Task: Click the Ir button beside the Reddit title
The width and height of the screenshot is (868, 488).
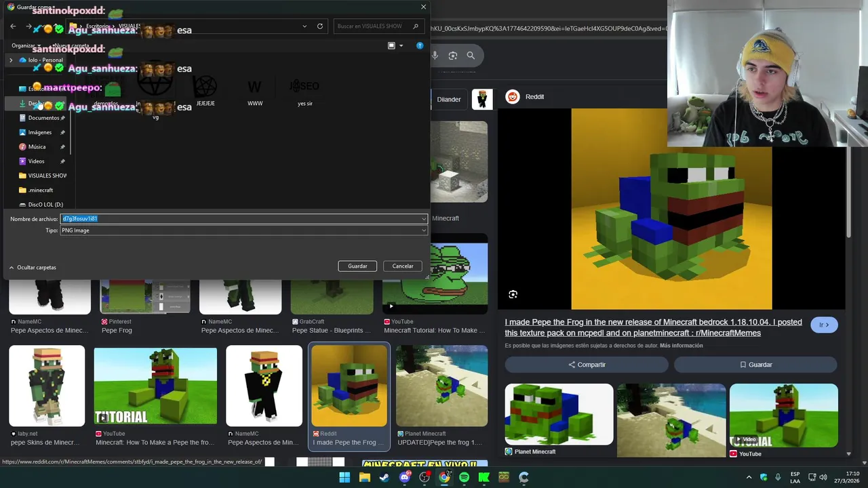Action: [824, 325]
